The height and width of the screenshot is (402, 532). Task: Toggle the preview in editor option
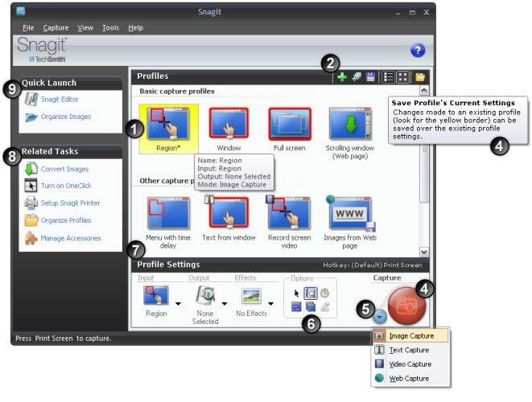[311, 293]
